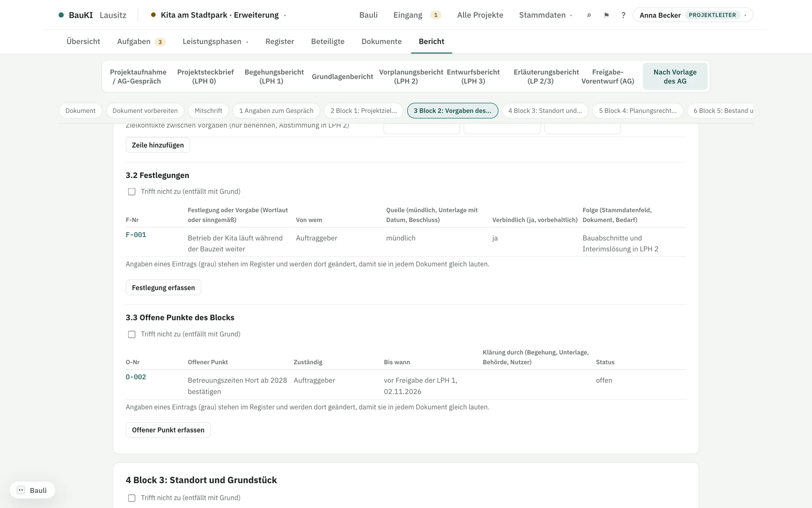Expand the Stammdaten menu
Screen dimensions: 812x508
click(x=545, y=15)
